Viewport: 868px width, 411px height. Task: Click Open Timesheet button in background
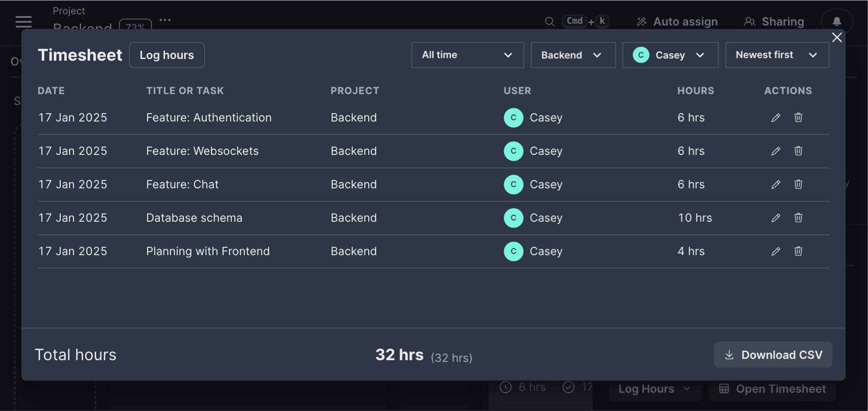[x=772, y=389]
